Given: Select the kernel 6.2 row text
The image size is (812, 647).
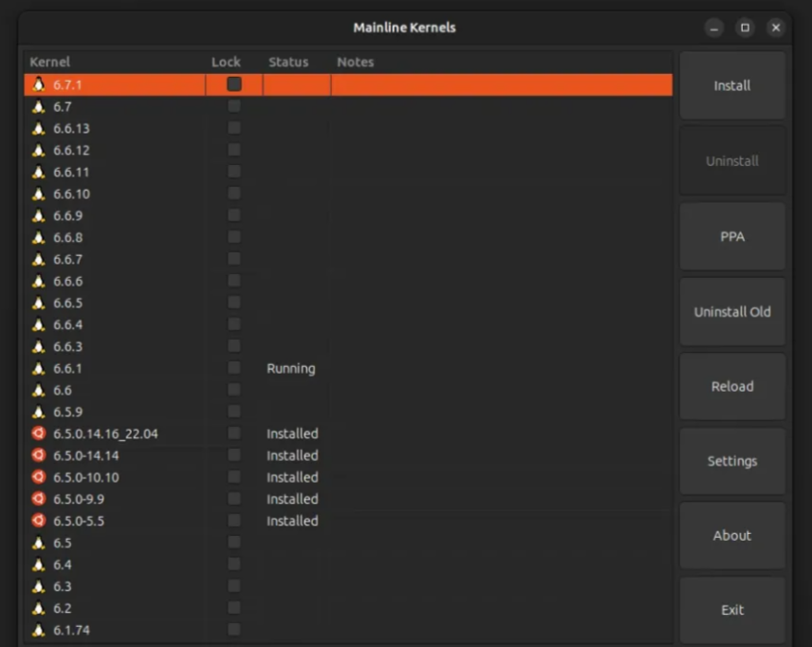Looking at the screenshot, I should coord(63,608).
